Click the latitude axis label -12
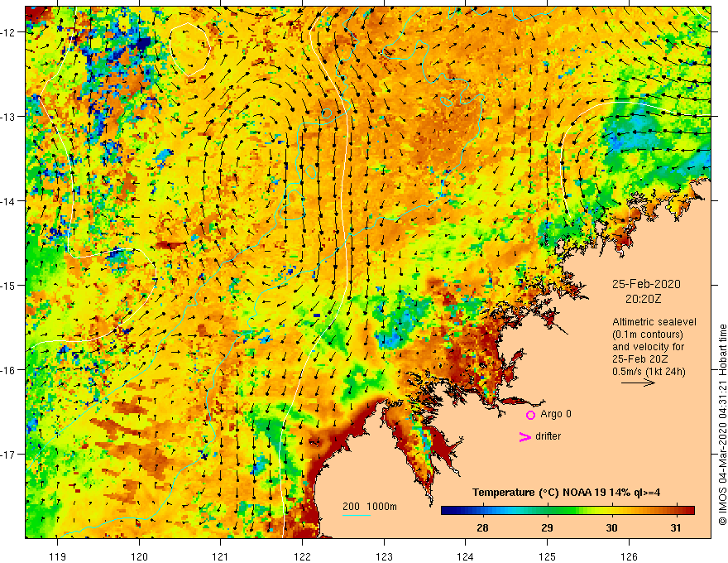 click(x=8, y=32)
